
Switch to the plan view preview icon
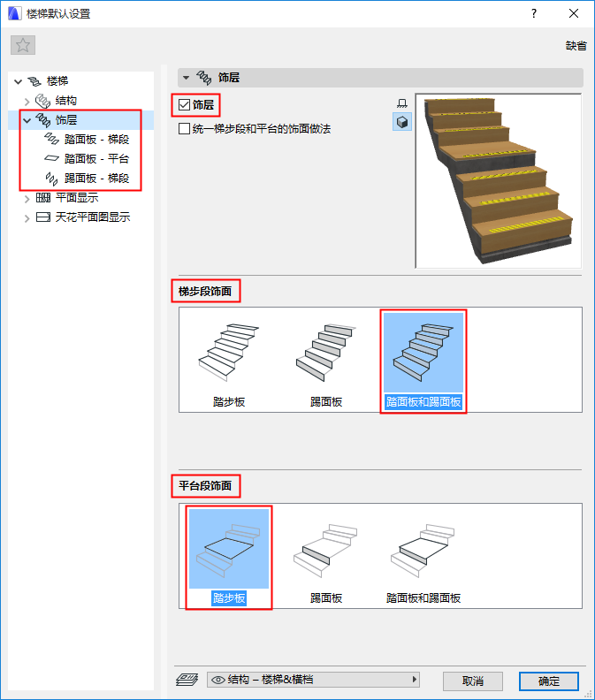pos(402,103)
